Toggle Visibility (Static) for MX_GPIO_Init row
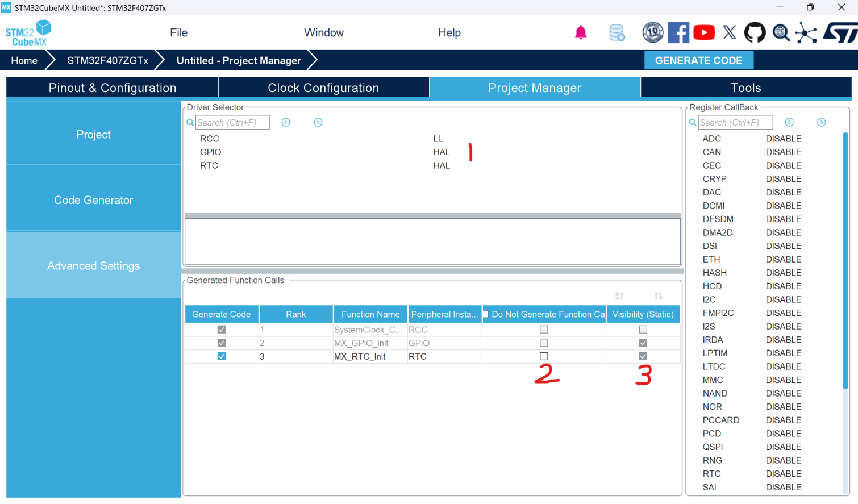 click(x=643, y=343)
